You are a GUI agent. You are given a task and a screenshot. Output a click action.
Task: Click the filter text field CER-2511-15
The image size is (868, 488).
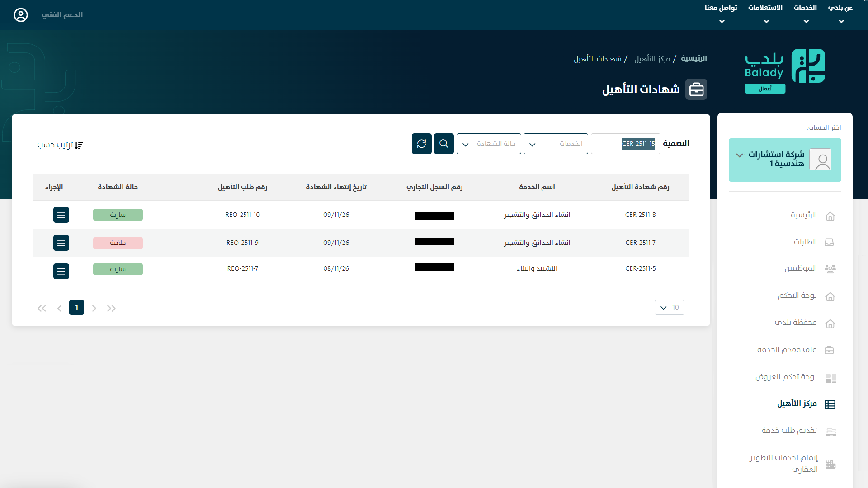pyautogui.click(x=625, y=144)
